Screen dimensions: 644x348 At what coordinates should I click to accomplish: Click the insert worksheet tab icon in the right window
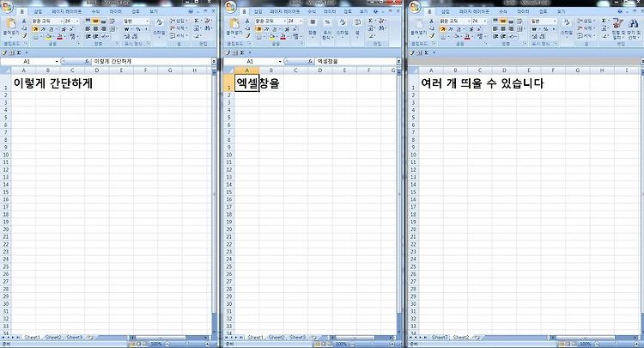[477, 338]
